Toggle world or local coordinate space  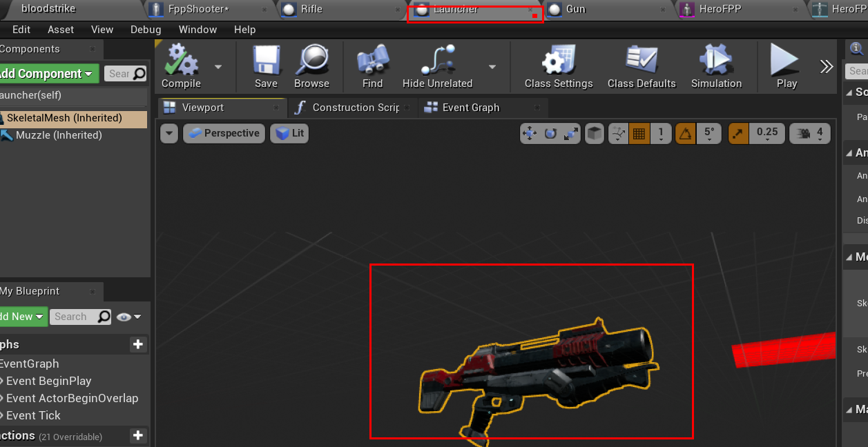[x=594, y=133]
